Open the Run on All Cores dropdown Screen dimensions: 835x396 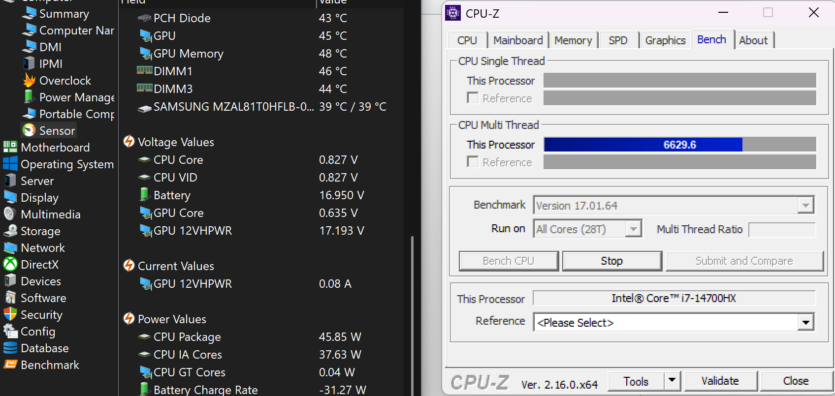[587, 229]
